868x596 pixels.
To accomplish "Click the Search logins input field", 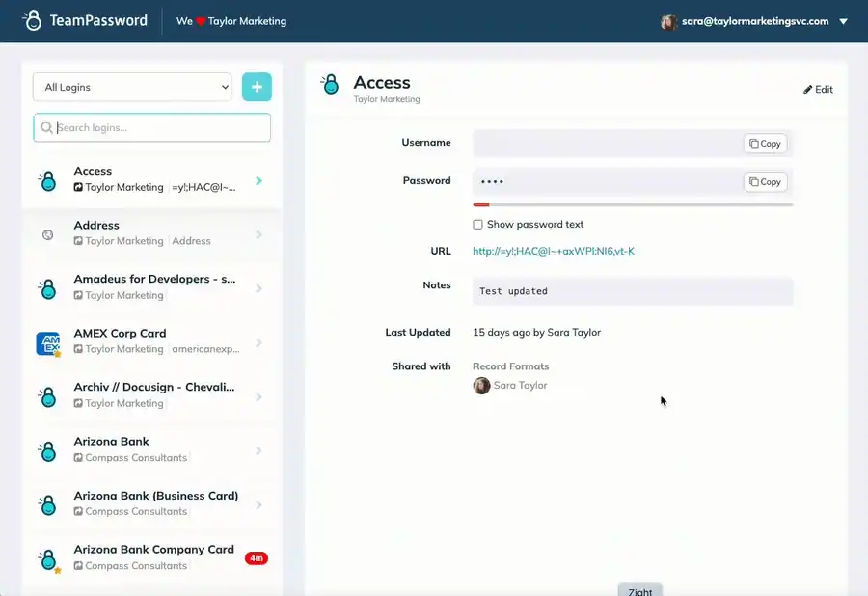I will 151,128.
